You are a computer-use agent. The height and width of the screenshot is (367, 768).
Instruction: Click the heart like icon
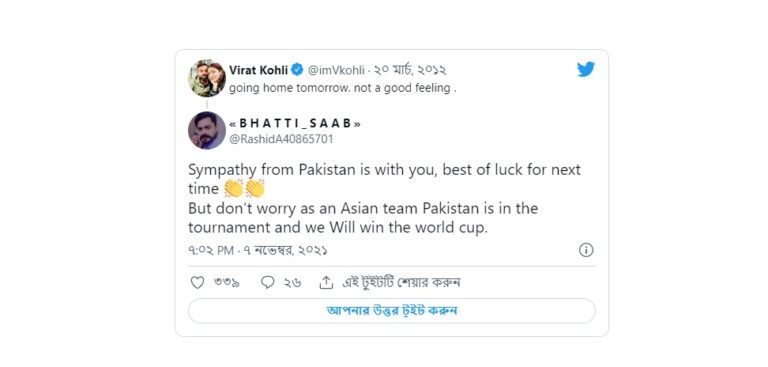197,282
